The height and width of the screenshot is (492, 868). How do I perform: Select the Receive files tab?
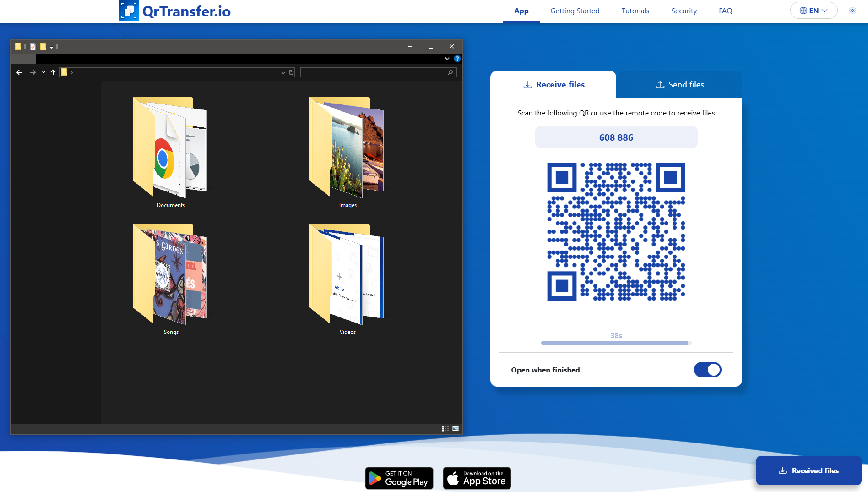pos(553,84)
